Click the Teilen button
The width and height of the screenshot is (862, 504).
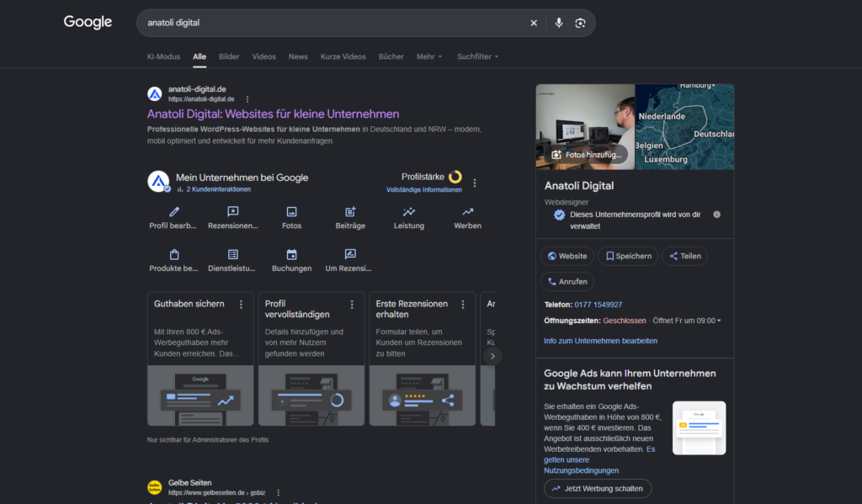point(685,256)
